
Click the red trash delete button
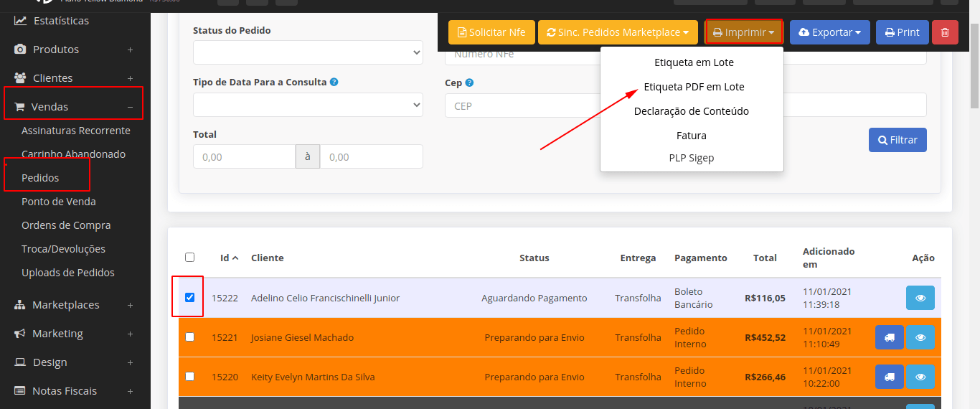coord(945,32)
